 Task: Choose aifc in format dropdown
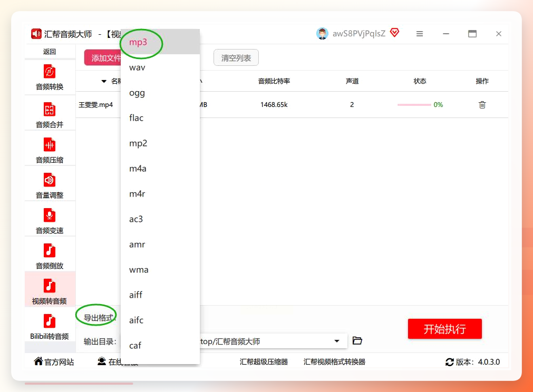click(x=160, y=320)
